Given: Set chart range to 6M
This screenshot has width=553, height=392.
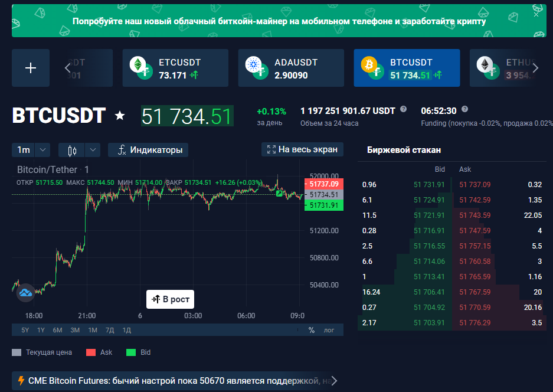Looking at the screenshot, I should click(57, 330).
